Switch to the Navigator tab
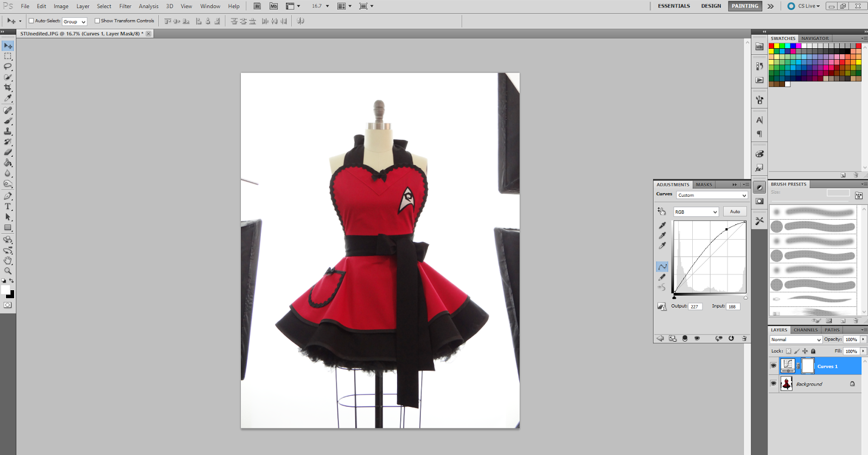This screenshot has width=868, height=455. click(815, 39)
